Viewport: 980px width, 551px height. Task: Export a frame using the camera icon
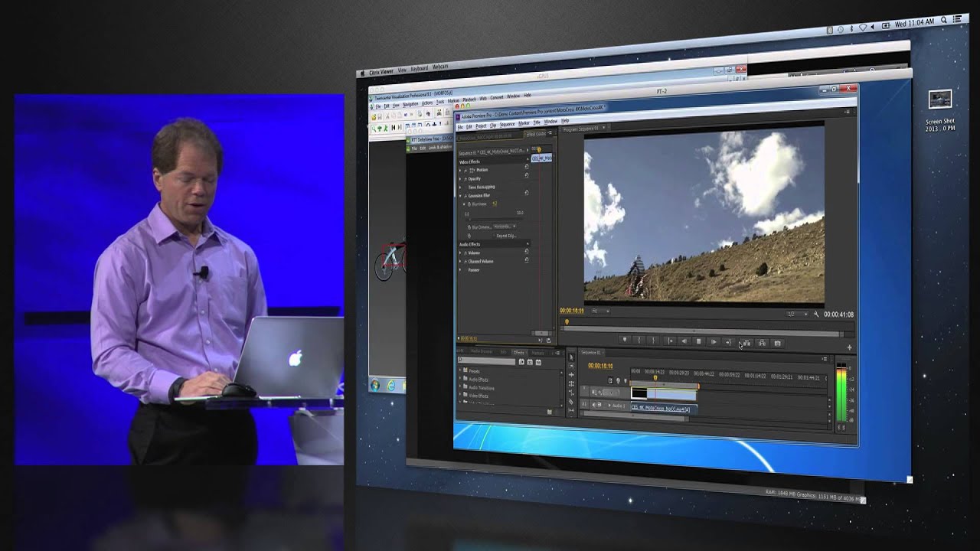pyautogui.click(x=778, y=344)
